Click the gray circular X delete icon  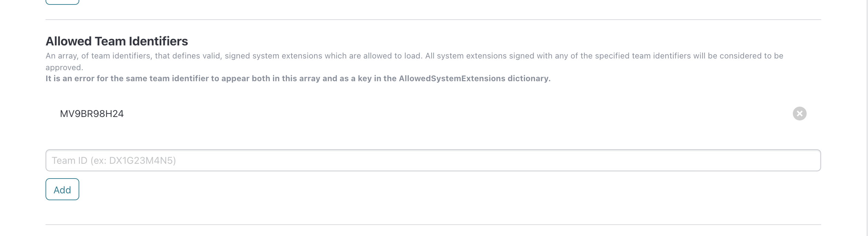[799, 114]
